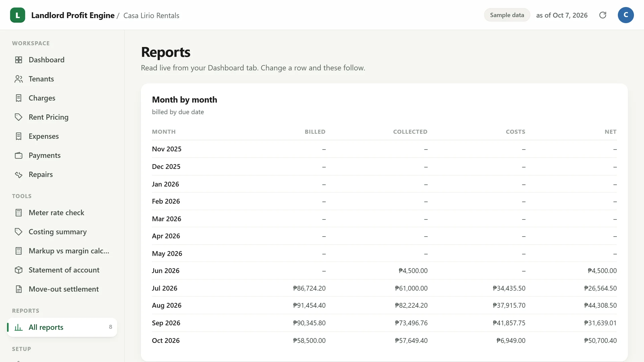Open the Expenses page
Screen dimensions: 644x362
62,136
